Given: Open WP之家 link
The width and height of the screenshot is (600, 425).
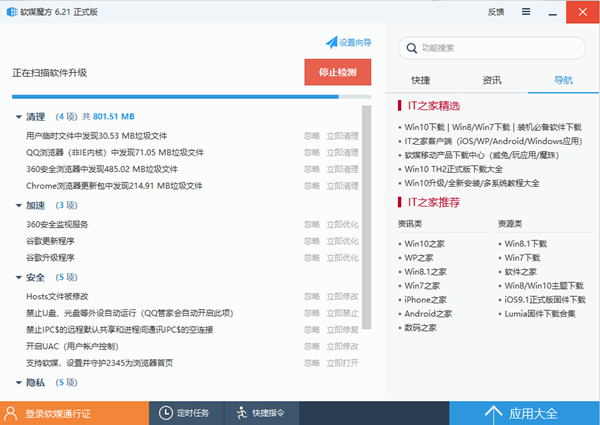Looking at the screenshot, I should pos(419,258).
